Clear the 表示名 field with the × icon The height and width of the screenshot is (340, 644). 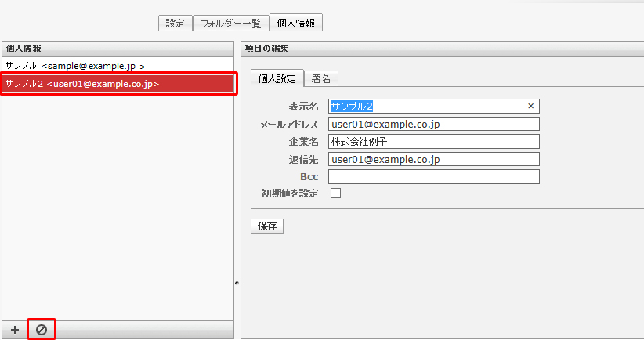click(530, 106)
